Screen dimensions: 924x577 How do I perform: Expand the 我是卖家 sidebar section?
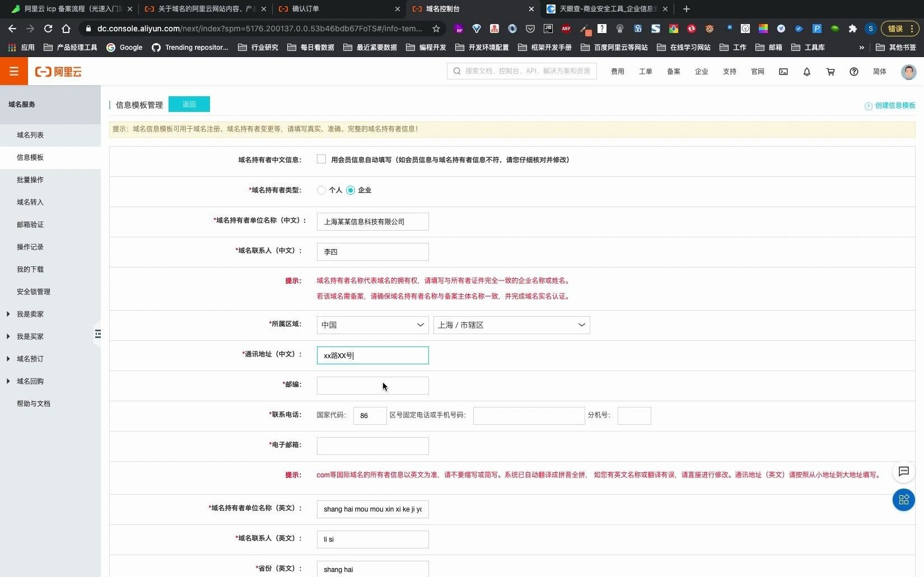[31, 314]
